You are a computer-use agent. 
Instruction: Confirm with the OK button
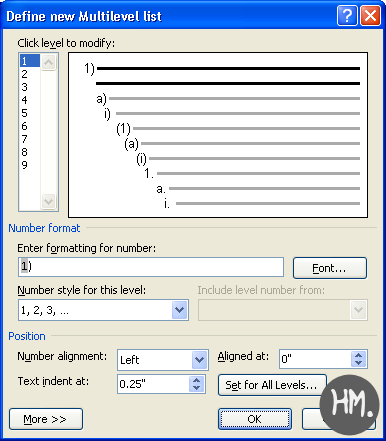click(x=255, y=419)
